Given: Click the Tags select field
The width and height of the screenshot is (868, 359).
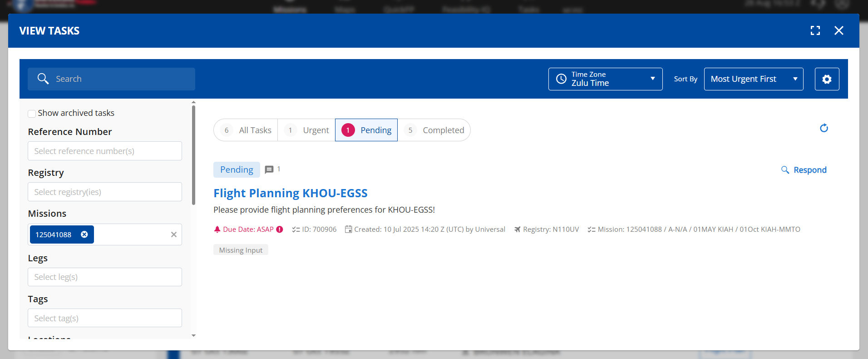Looking at the screenshot, I should [x=105, y=318].
